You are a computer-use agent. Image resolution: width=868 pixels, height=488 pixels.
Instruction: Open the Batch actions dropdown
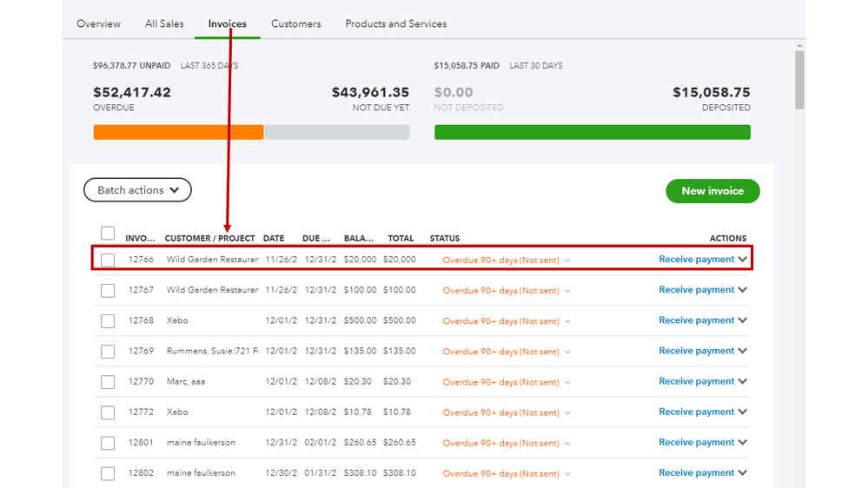[x=137, y=190]
